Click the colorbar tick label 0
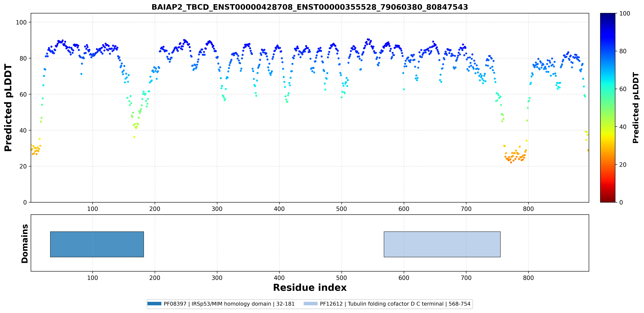Screen dimensions: 644x313 (621, 202)
